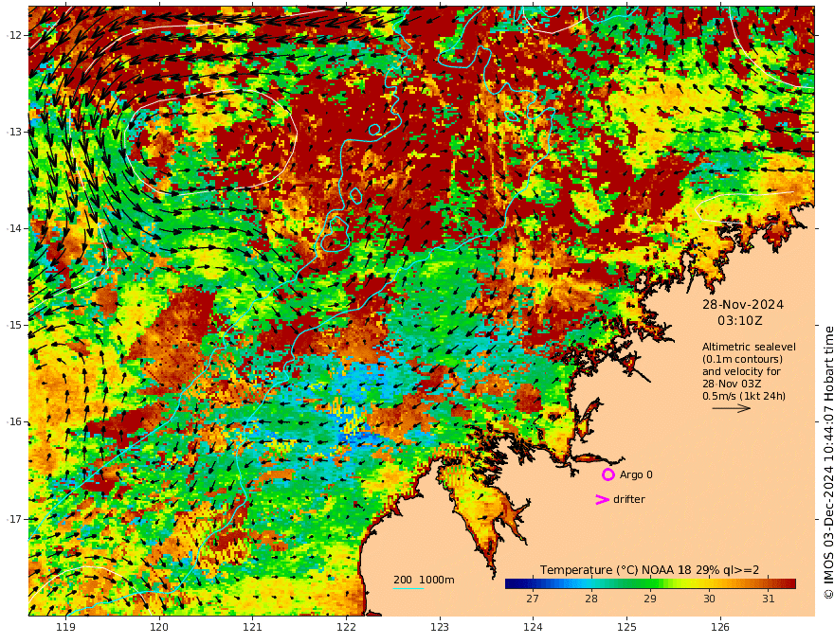
Task: Click the 'drifter' legend label
Action: (x=629, y=499)
